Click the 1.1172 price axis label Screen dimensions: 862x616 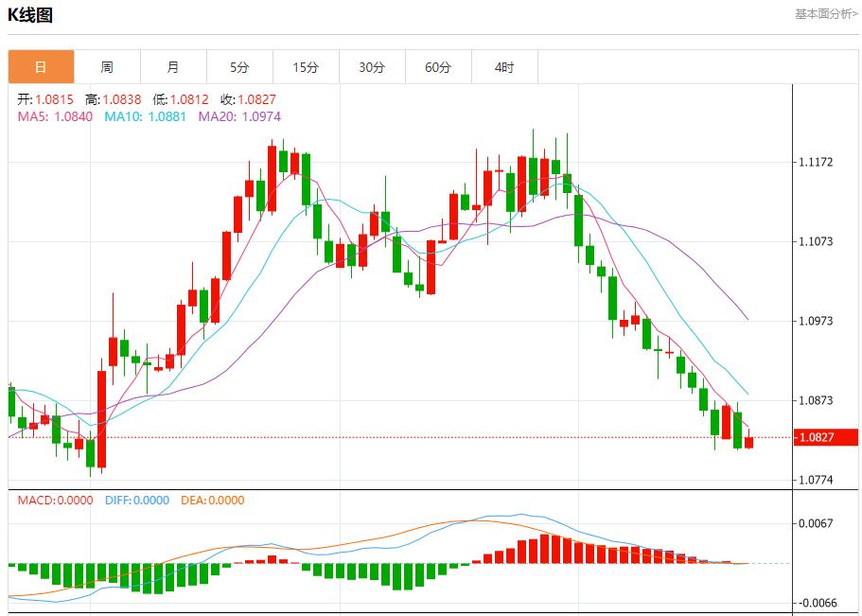click(816, 163)
